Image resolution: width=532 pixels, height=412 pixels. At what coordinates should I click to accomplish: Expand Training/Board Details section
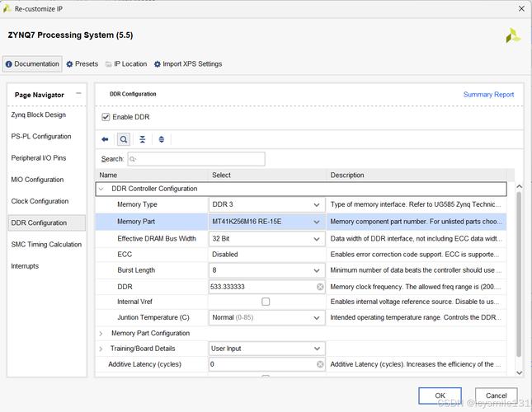pyautogui.click(x=101, y=349)
